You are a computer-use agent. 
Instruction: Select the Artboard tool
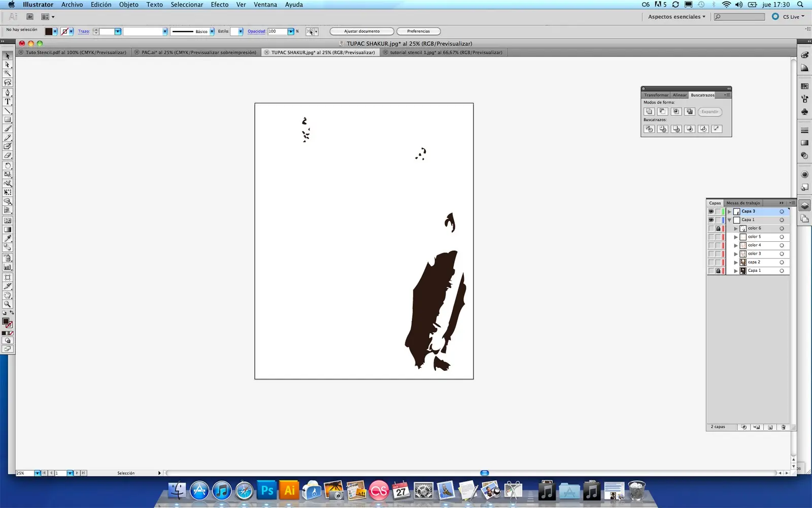point(8,277)
